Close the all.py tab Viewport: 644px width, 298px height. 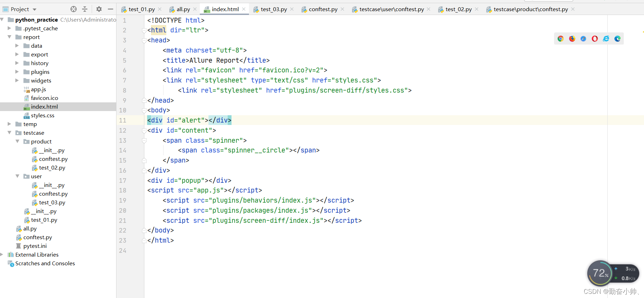pyautogui.click(x=195, y=9)
